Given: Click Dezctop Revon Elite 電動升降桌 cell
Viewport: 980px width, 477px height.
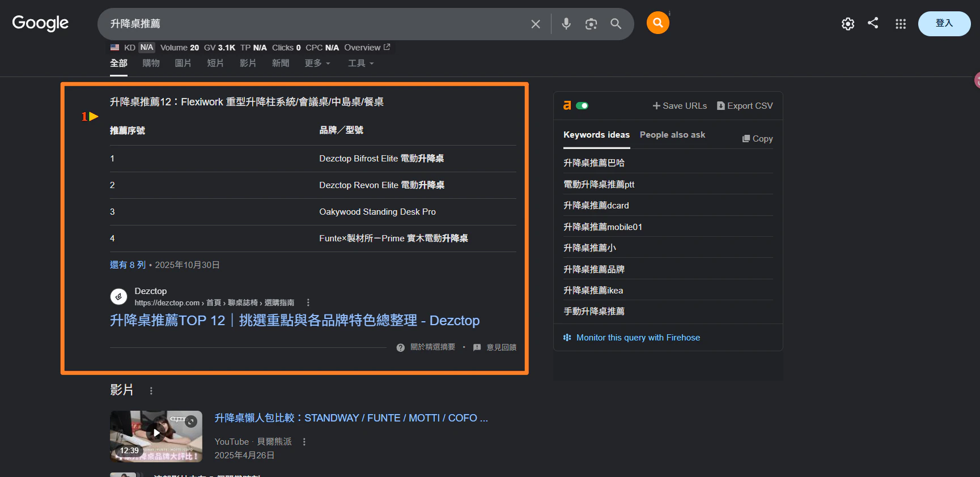Looking at the screenshot, I should pos(381,185).
